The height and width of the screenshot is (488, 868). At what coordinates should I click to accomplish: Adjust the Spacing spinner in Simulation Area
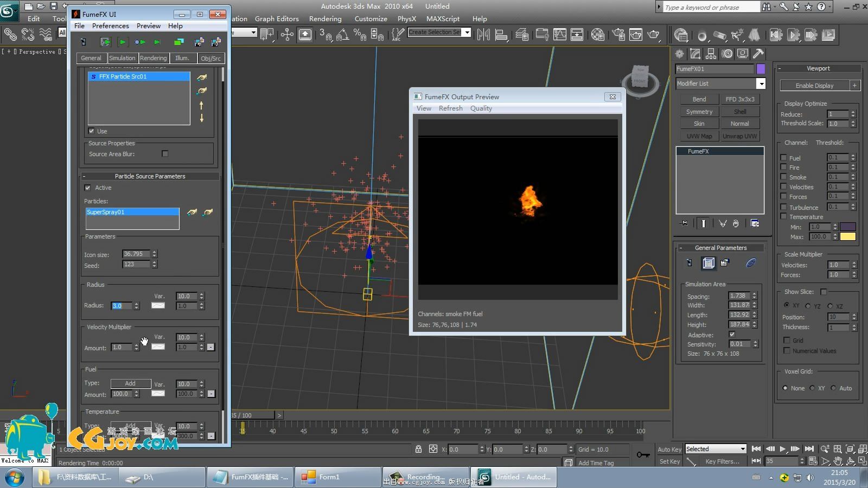coord(754,296)
